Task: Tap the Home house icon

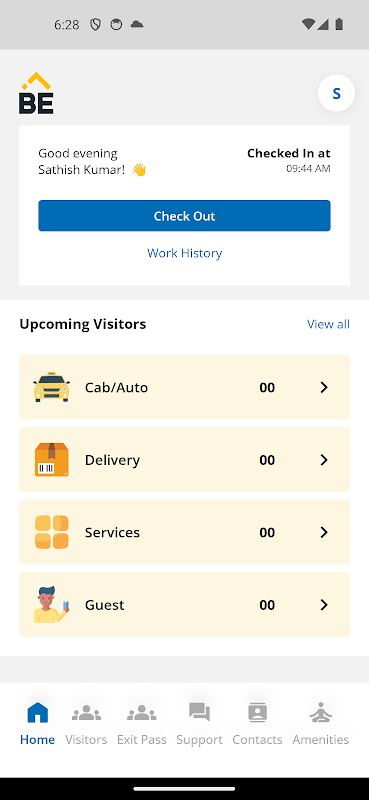Action: point(38,712)
